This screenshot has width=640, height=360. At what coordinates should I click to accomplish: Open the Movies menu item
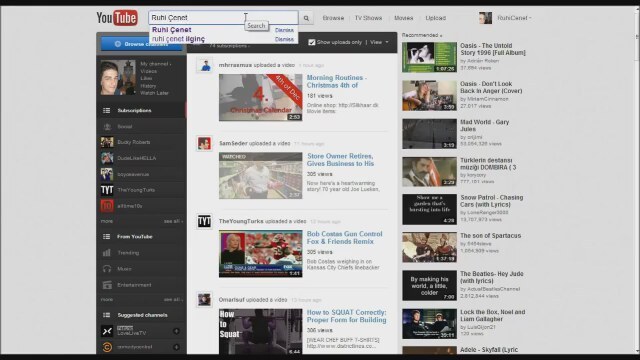(x=404, y=18)
